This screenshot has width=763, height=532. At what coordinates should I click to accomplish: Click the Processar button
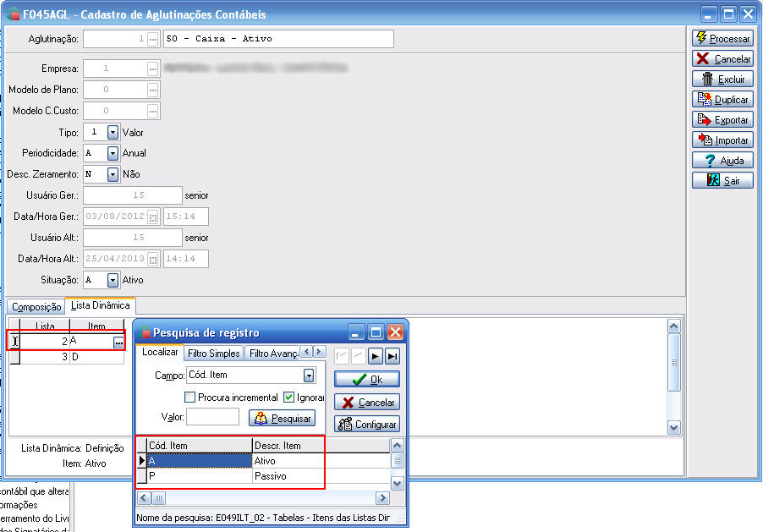tap(722, 38)
